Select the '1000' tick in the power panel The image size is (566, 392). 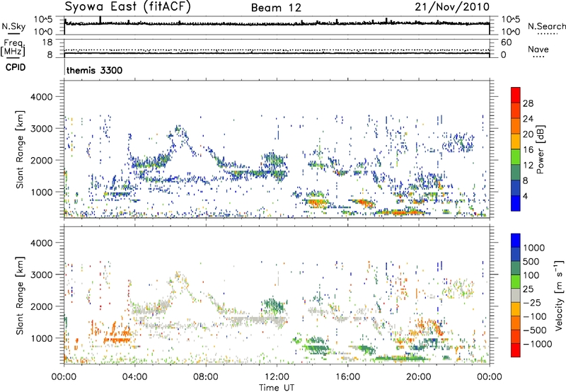(x=41, y=192)
